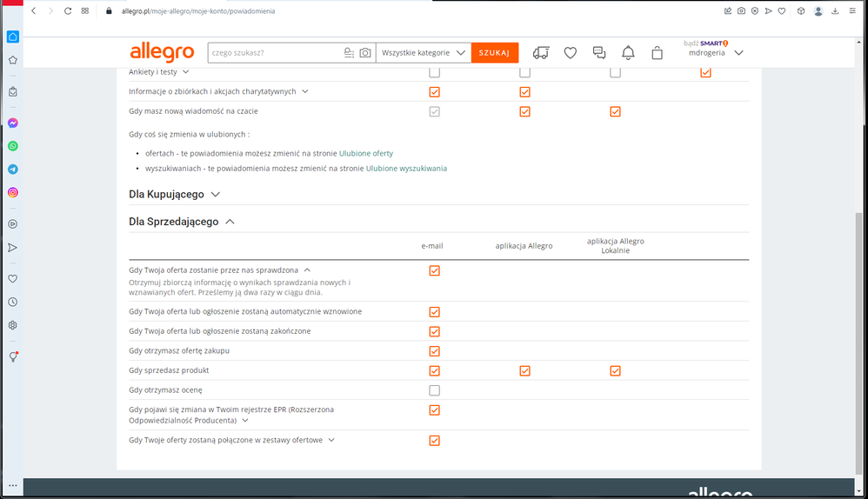This screenshot has height=499, width=868.
Task: Toggle e-mail checkbox for 'Gdy otrzymasz ofertę zakupu'
Action: pos(435,351)
